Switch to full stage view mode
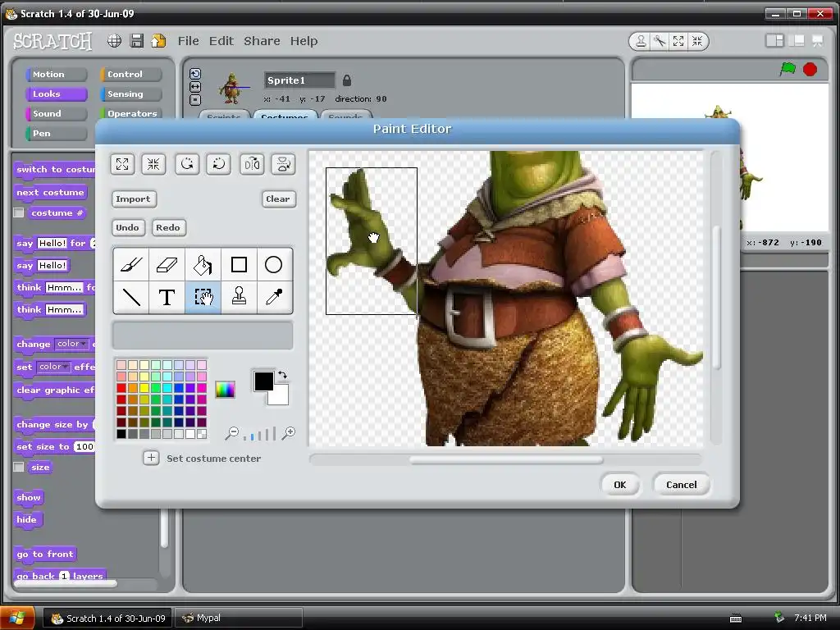840x630 pixels. tap(797, 41)
